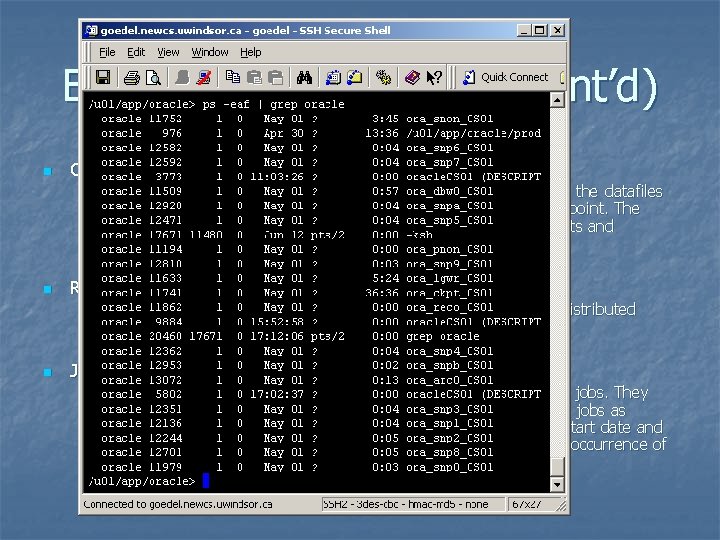Click the What's This help pointer icon
Viewport: 720px width, 540px height.
click(433, 77)
